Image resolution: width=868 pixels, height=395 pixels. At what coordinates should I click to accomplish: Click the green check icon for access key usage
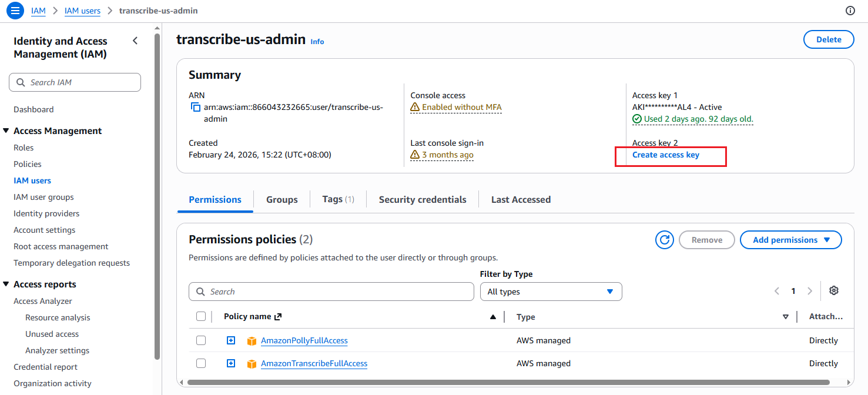[637, 119]
